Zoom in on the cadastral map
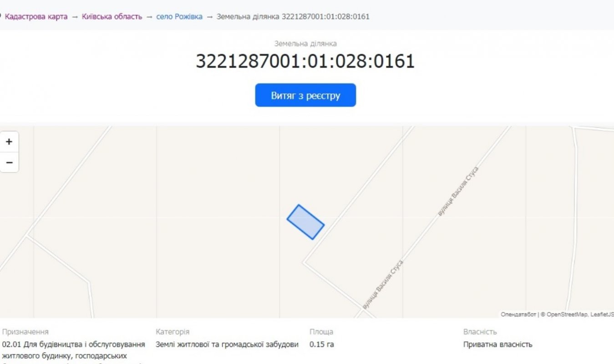 tap(9, 142)
